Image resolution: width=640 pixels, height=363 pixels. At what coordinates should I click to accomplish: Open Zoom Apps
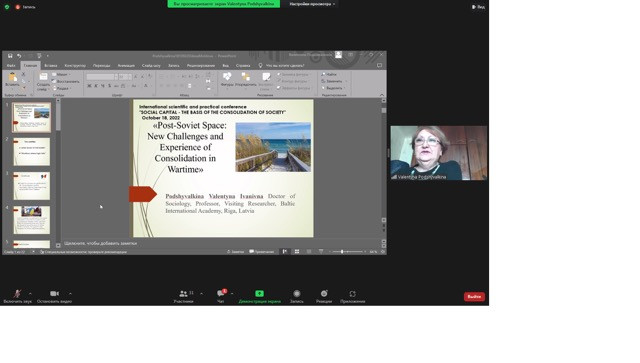[x=353, y=296]
